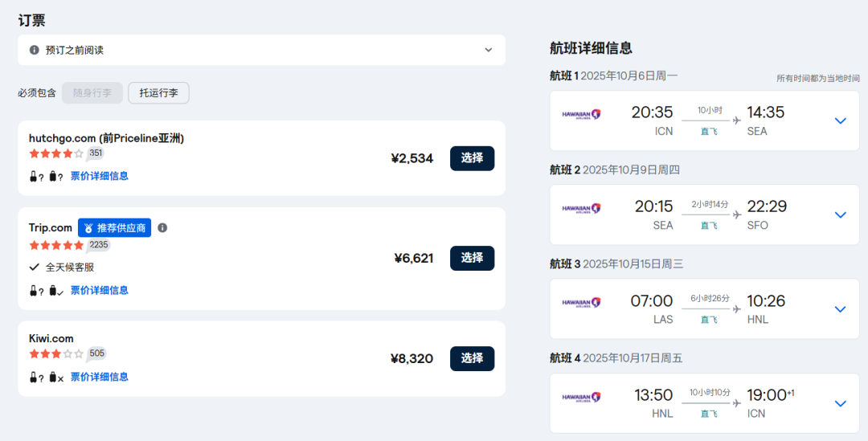Click Hawaiian Airlines logo on ICN–SEA flight
Image resolution: width=868 pixels, height=441 pixels.
pyautogui.click(x=581, y=115)
